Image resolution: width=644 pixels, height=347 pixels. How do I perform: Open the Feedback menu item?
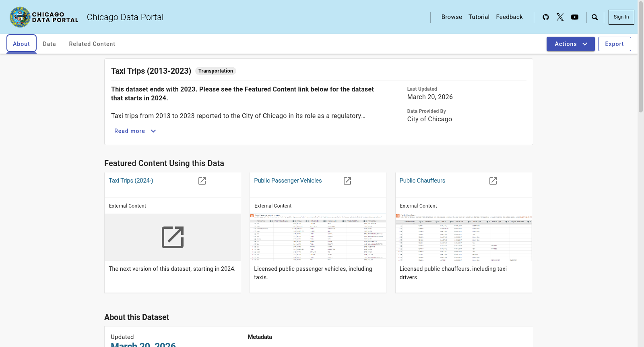pos(510,17)
